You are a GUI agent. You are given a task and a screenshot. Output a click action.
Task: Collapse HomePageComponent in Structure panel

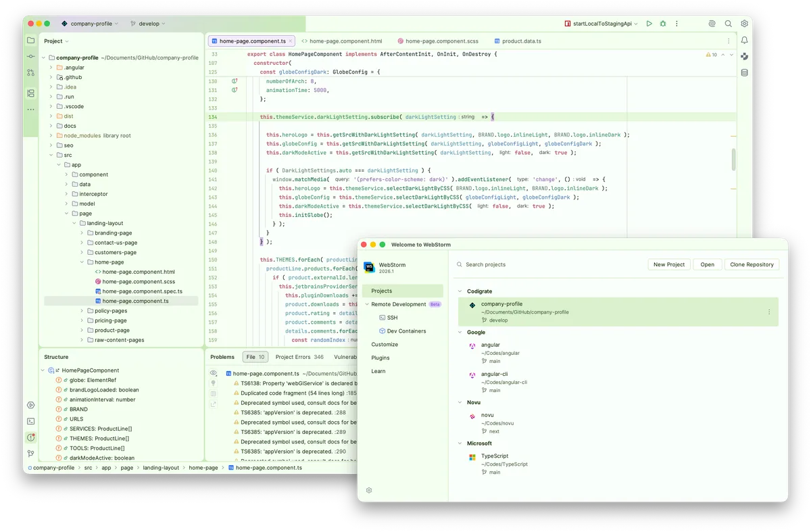(43, 370)
